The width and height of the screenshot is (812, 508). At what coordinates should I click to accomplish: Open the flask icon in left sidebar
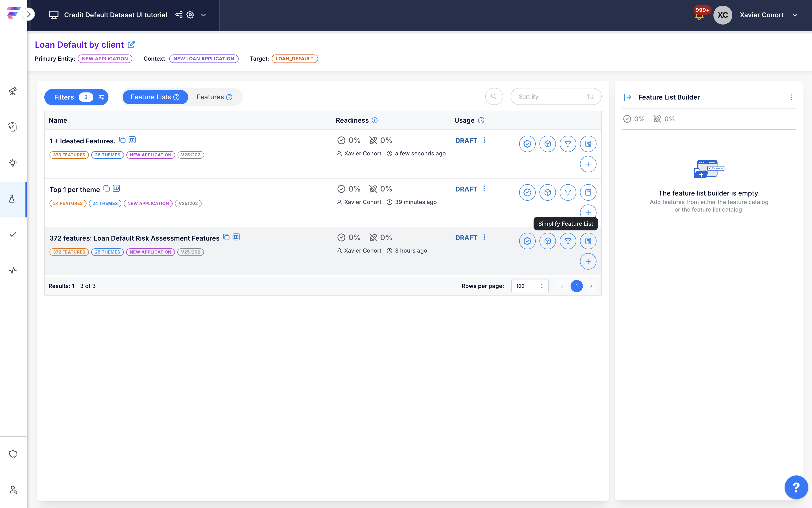click(12, 199)
